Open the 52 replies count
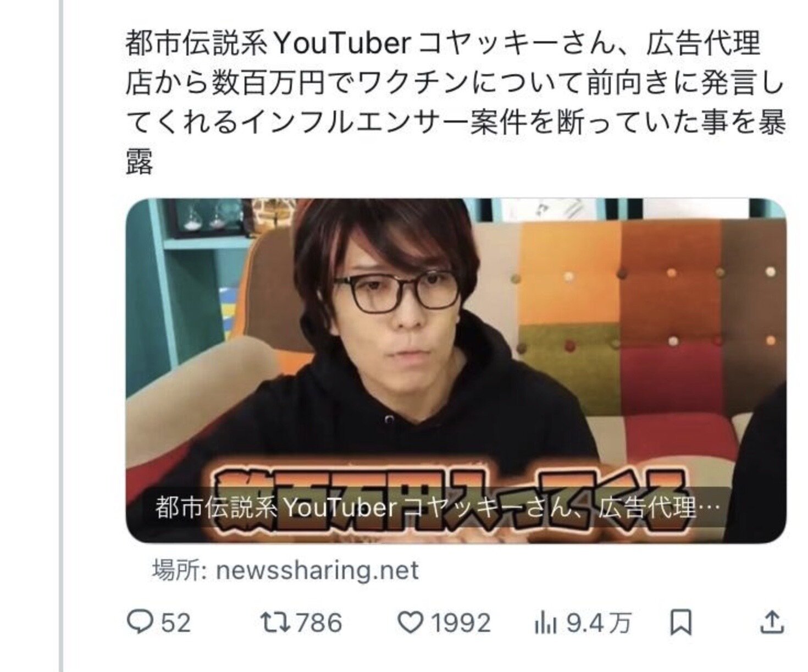808x672 pixels. (176, 623)
